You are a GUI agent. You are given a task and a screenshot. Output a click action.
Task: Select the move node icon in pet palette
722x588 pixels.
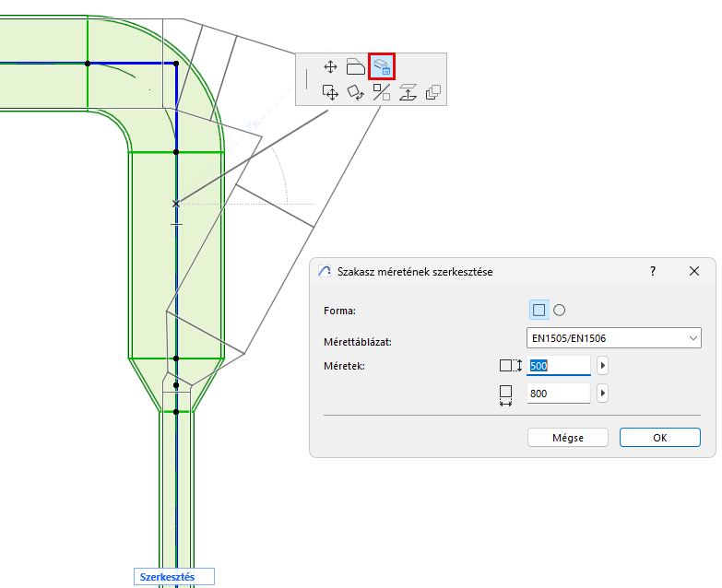click(x=330, y=67)
